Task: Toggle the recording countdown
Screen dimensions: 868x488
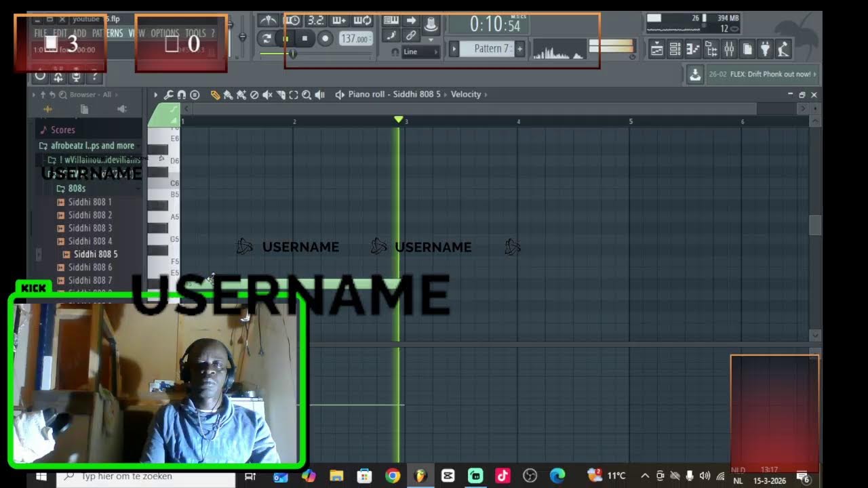Action: (315, 20)
